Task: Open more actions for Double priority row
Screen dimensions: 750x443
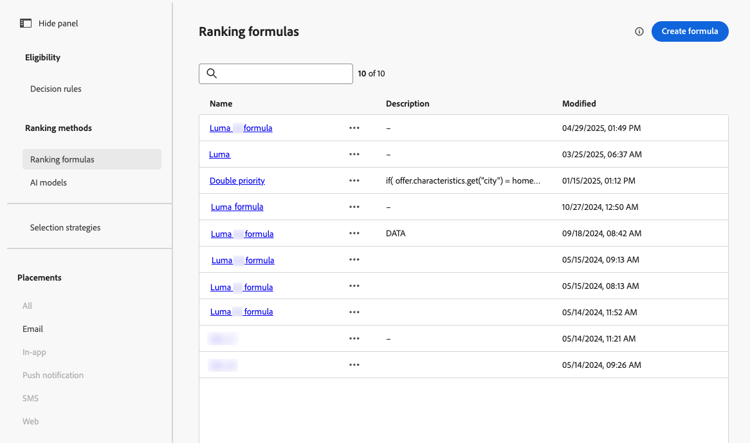Action: click(354, 181)
